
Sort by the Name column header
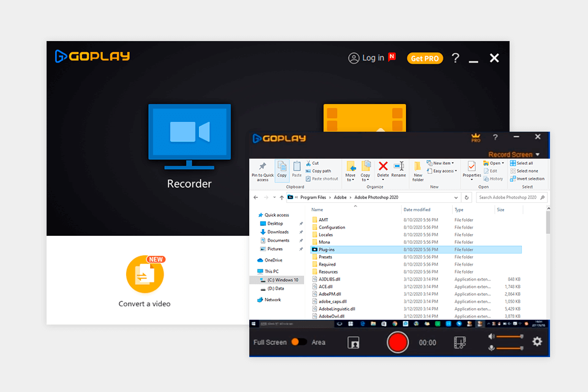point(317,209)
